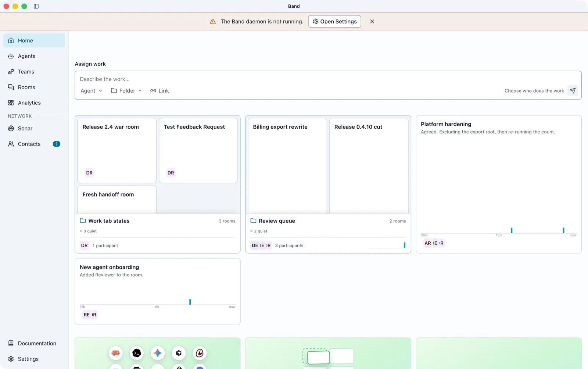Click the orange Claude Code agent icon
Screen dimensions: 588x369
(116, 353)
